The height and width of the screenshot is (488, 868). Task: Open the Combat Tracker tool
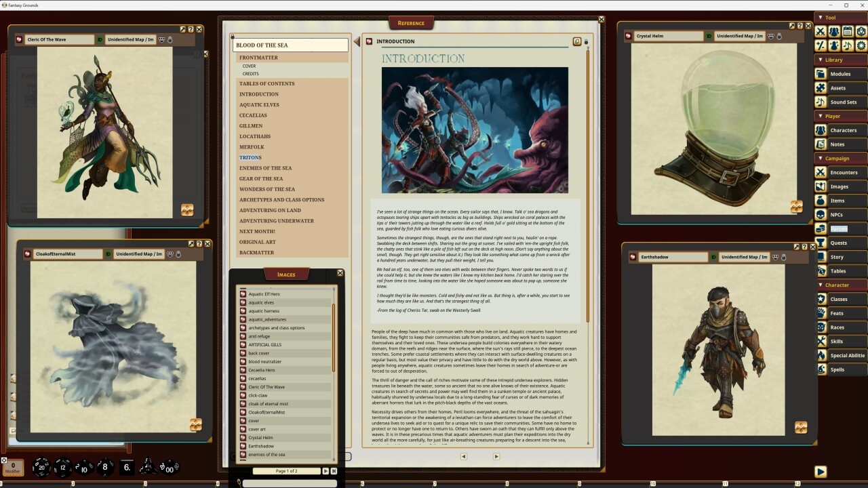pyautogui.click(x=821, y=31)
